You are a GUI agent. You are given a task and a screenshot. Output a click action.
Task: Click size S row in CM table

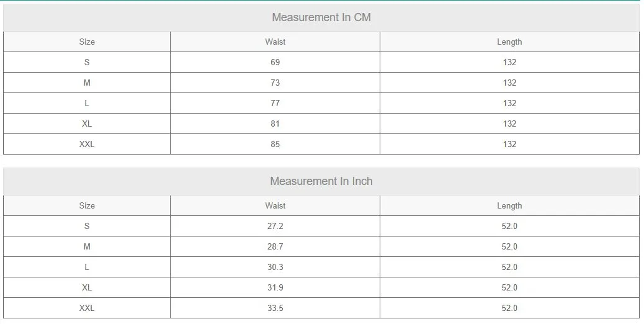click(x=87, y=62)
